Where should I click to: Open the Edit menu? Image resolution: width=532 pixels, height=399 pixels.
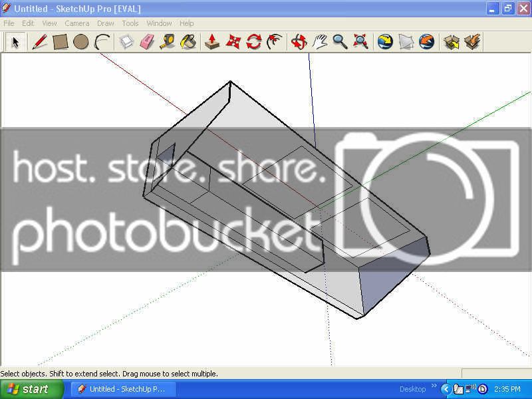coord(28,23)
